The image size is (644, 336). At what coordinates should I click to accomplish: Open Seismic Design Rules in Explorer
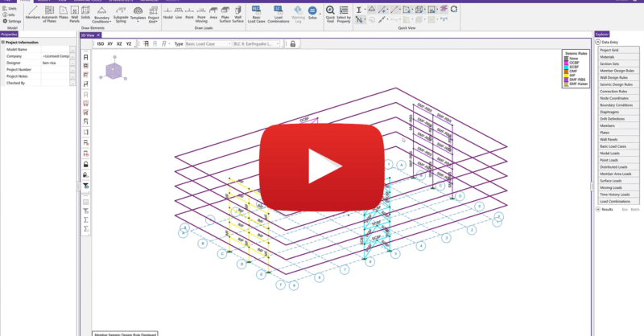pos(617,84)
